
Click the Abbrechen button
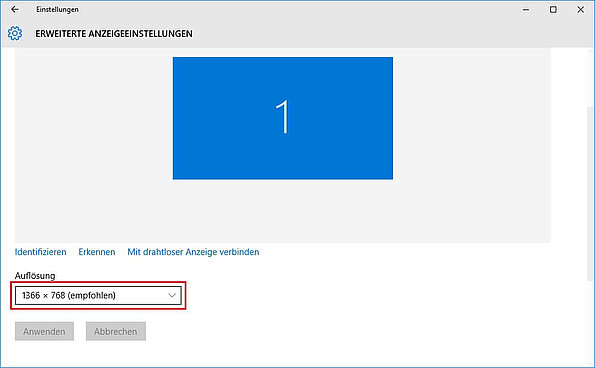click(116, 332)
